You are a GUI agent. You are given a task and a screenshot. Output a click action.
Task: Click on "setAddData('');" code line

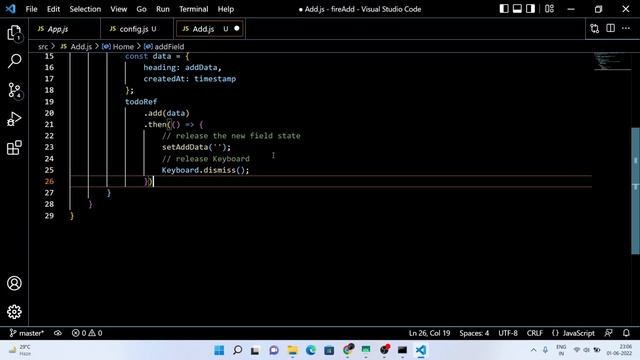(196, 147)
